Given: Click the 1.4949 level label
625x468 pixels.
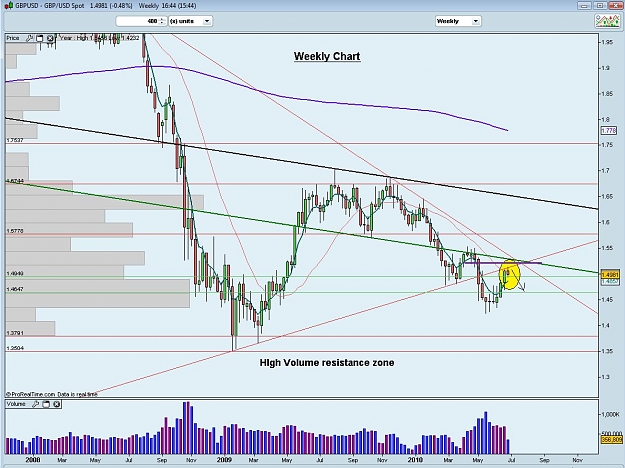Looking at the screenshot, I should pyautogui.click(x=15, y=273).
